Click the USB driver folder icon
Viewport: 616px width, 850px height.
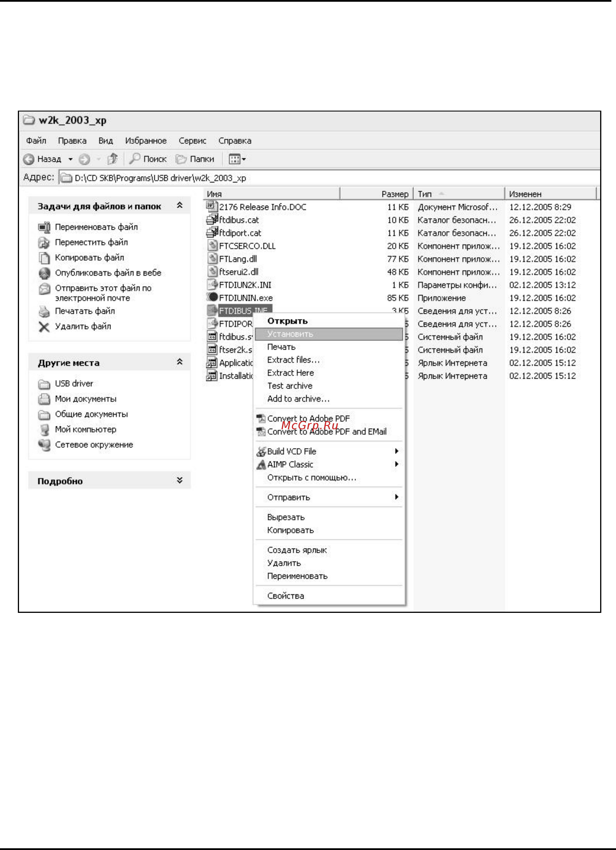[x=44, y=384]
